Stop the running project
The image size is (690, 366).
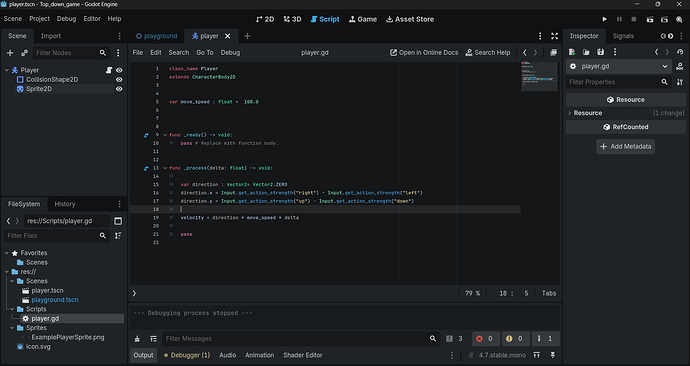click(634, 19)
